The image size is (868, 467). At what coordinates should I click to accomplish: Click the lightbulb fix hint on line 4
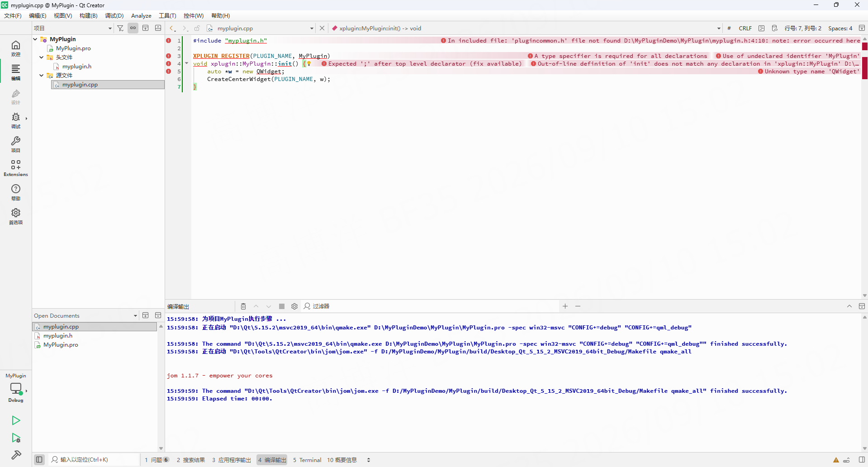pos(309,64)
